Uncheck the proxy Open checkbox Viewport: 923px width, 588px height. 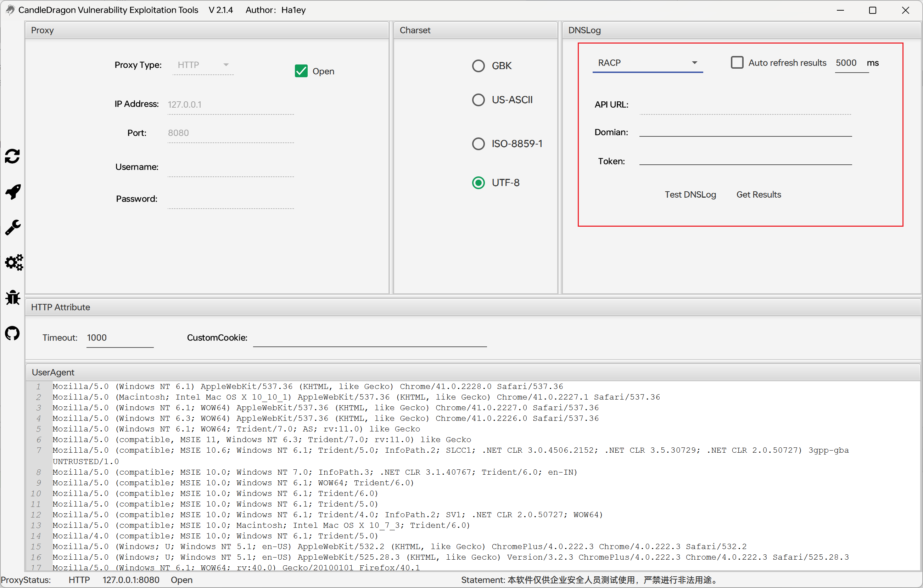click(x=301, y=71)
